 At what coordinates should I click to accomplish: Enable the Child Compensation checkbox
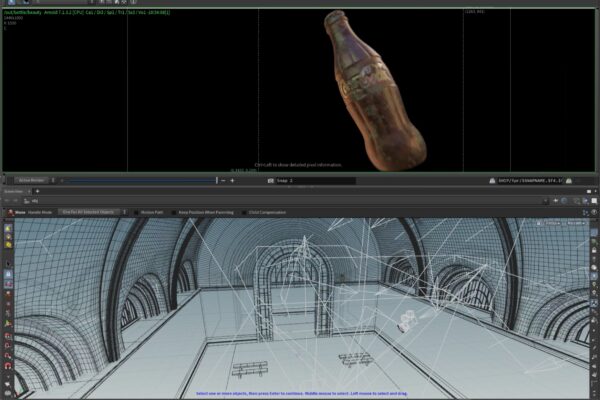click(x=244, y=212)
